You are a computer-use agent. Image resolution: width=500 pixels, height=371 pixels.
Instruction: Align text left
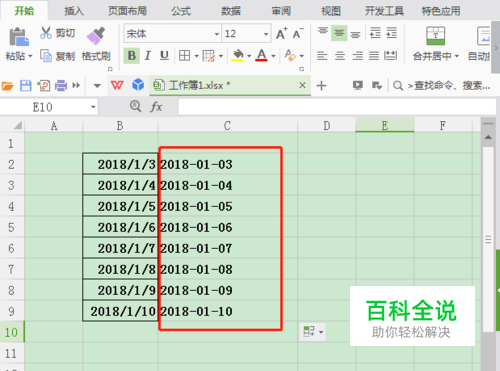click(322, 56)
